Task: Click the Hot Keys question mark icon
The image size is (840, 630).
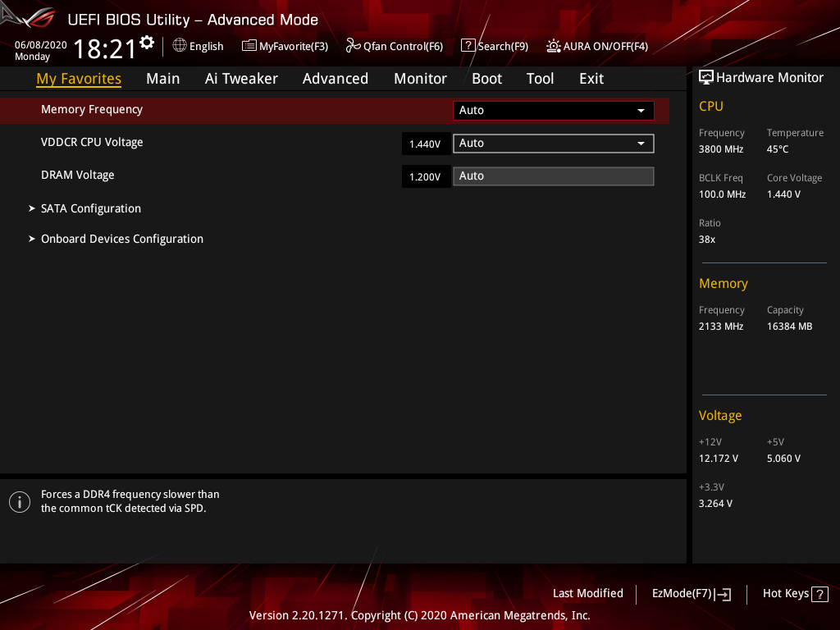Action: point(819,594)
